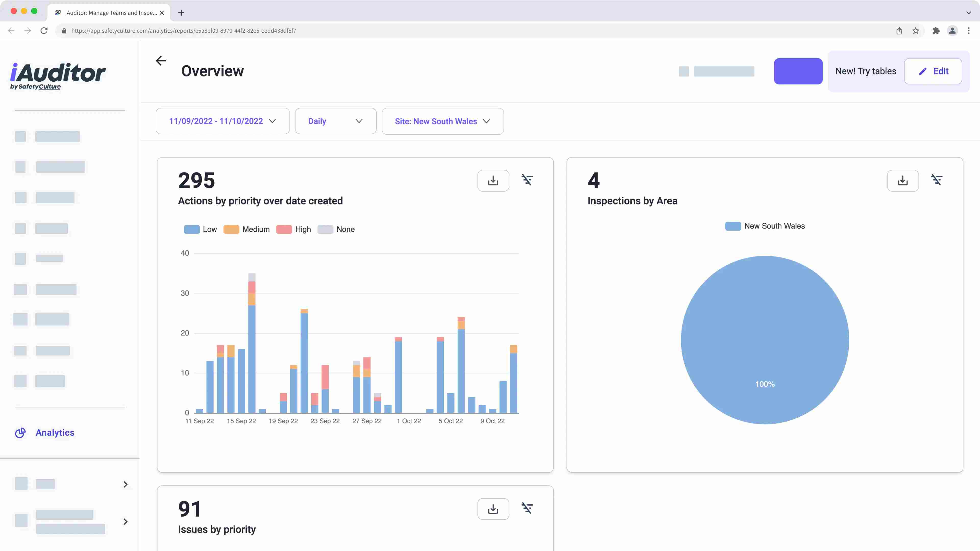Screen dimensions: 980x551
Task: Click the New South Wales legend swatch
Action: pos(733,226)
